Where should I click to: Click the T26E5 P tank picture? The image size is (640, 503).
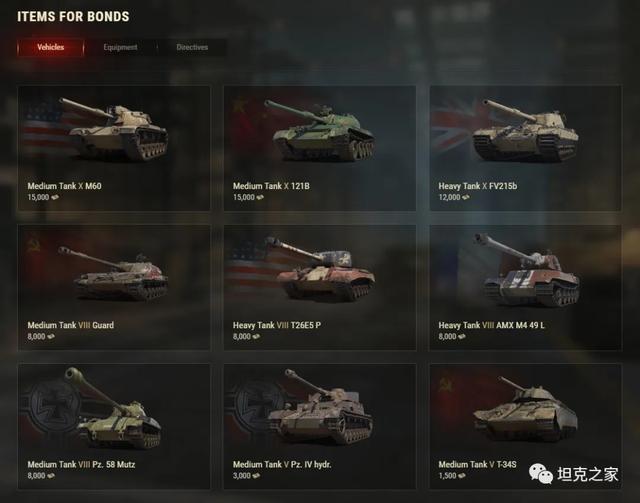319,269
